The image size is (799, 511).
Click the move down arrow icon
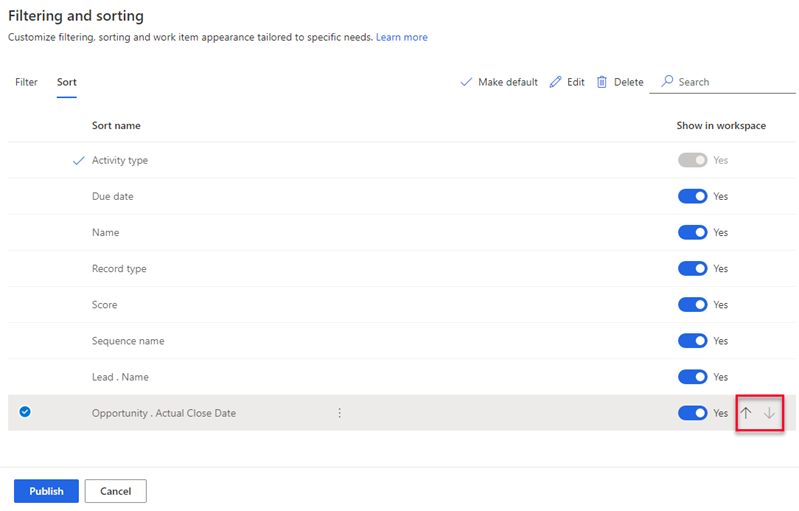tap(769, 413)
